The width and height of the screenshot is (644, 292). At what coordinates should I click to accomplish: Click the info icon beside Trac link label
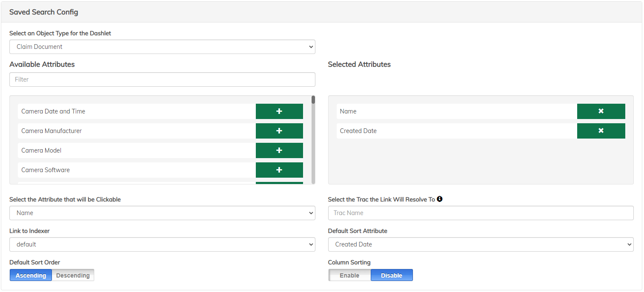[x=440, y=199]
